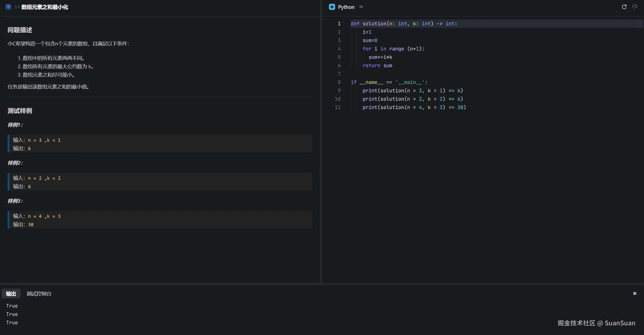Open the Python language selector label

346,7
